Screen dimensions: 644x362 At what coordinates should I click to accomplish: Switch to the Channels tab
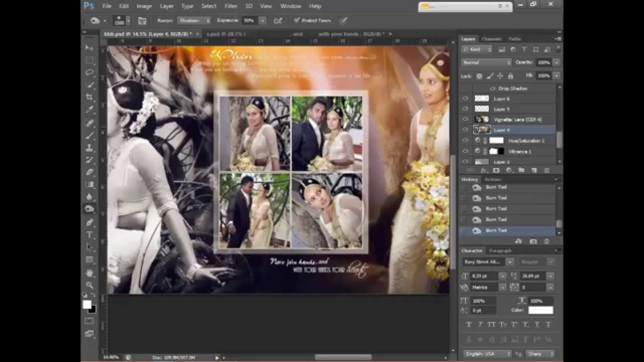(x=492, y=39)
